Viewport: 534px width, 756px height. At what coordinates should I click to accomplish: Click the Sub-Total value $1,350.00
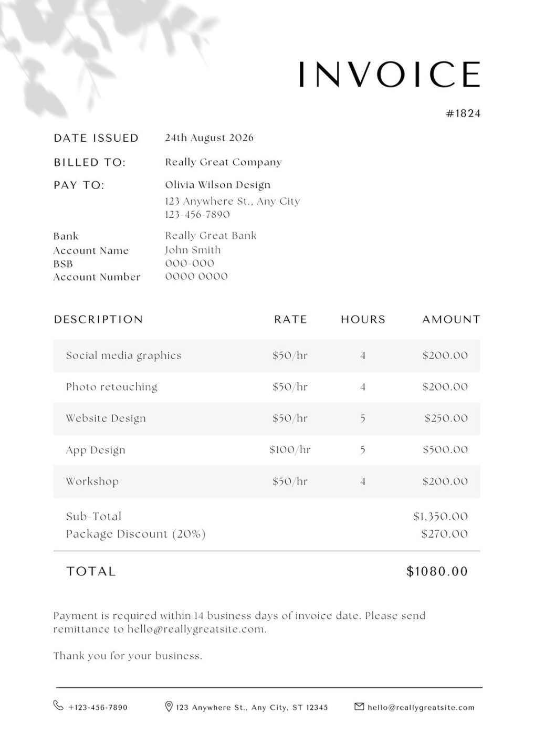[x=441, y=517]
